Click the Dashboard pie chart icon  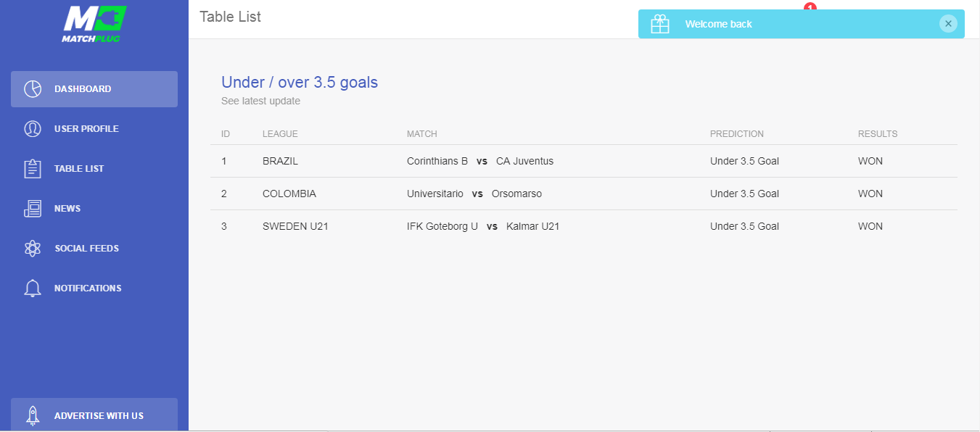pos(33,89)
